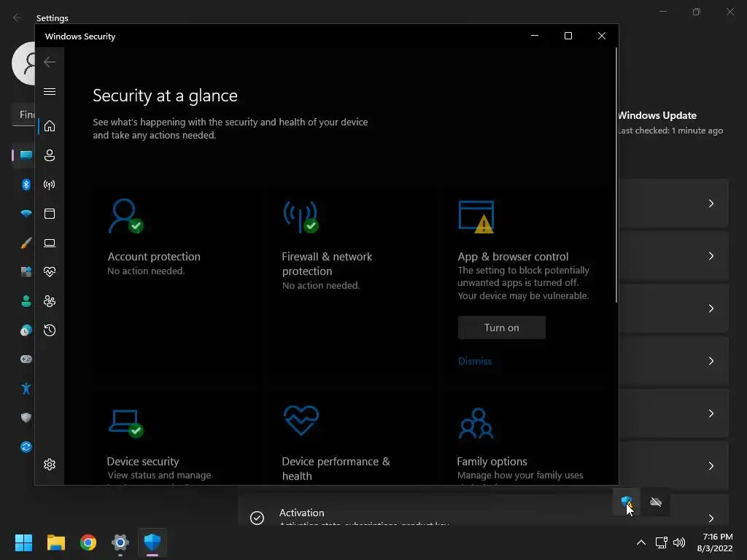Open Windows Security settings gear
This screenshot has width=747, height=560.
(50, 464)
